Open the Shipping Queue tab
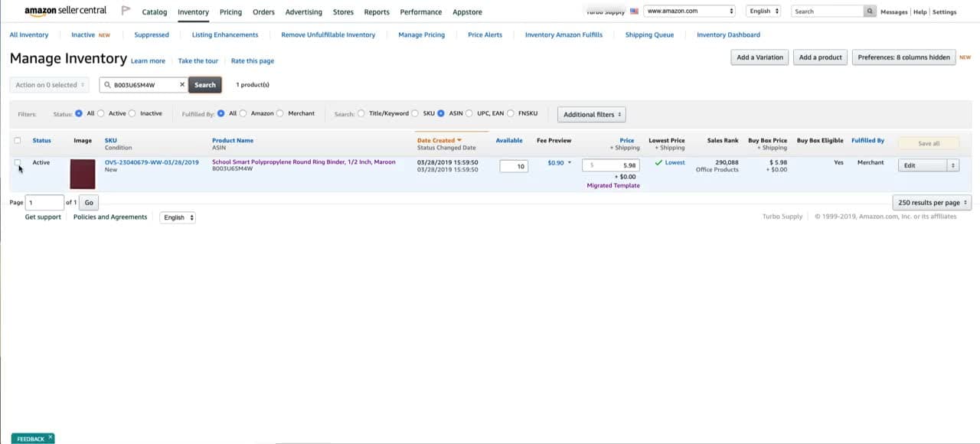980x444 pixels. 649,35
